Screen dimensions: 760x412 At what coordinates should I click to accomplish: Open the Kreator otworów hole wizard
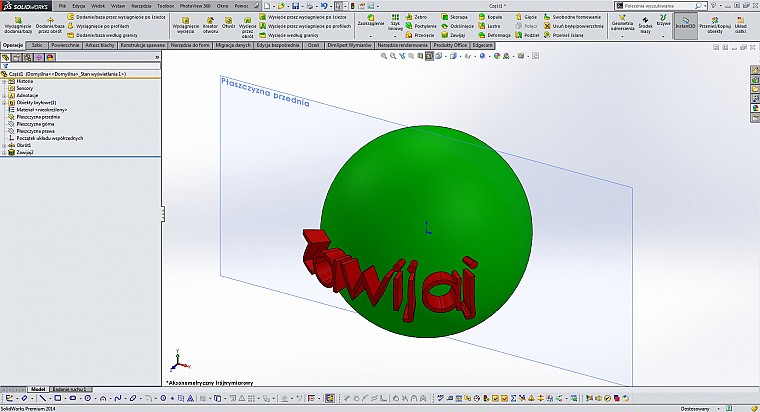[210, 25]
